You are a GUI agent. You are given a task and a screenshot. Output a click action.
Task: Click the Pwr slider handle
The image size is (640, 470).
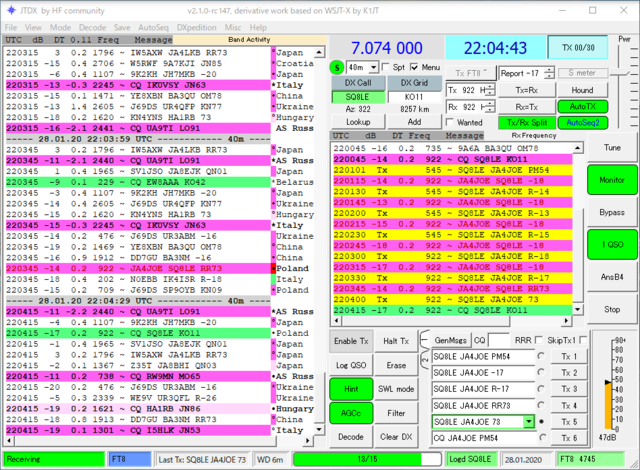pos(620,73)
